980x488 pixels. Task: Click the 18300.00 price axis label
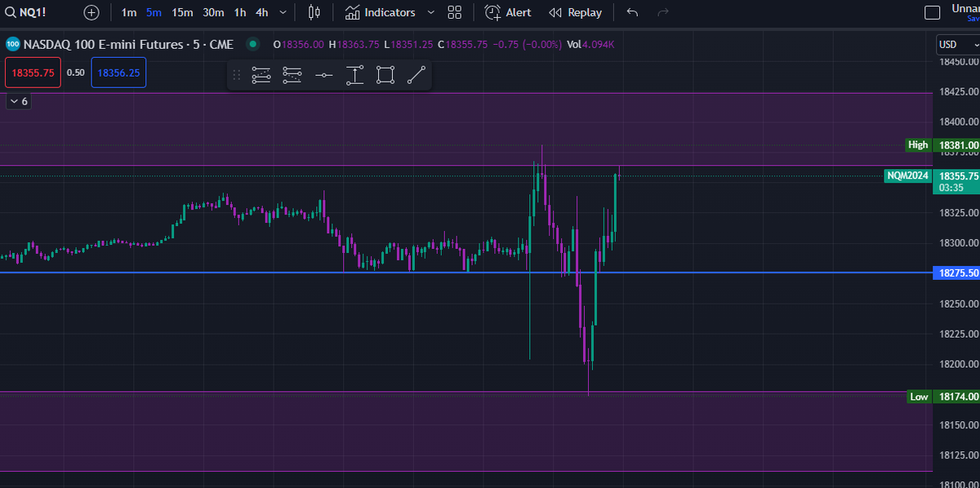[959, 243]
